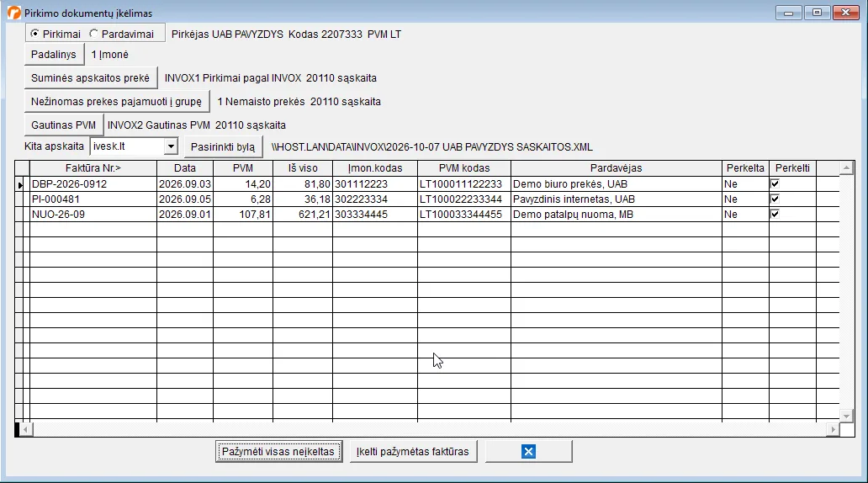Click seller Demo patalpų nuoma, MB
868x483 pixels.
click(x=617, y=215)
